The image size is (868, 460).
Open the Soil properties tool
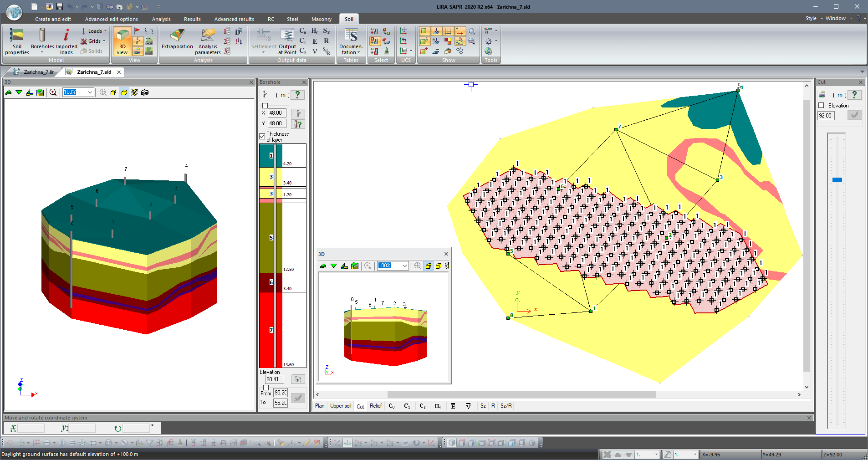coord(16,41)
